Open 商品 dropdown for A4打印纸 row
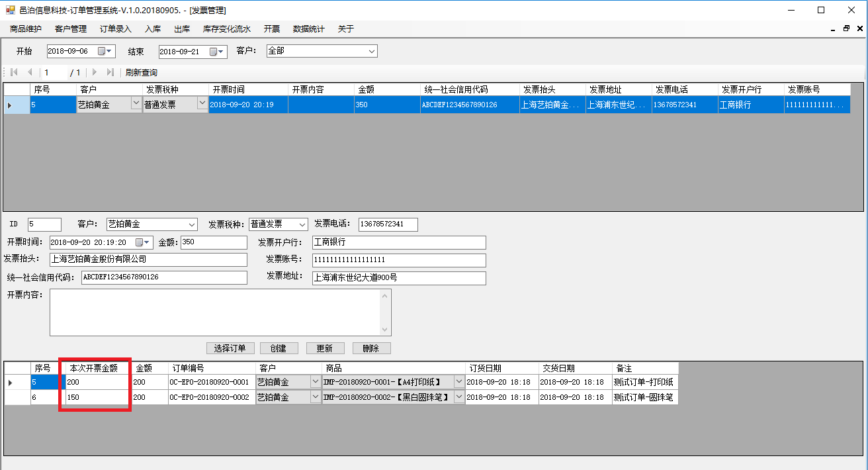 (459, 382)
